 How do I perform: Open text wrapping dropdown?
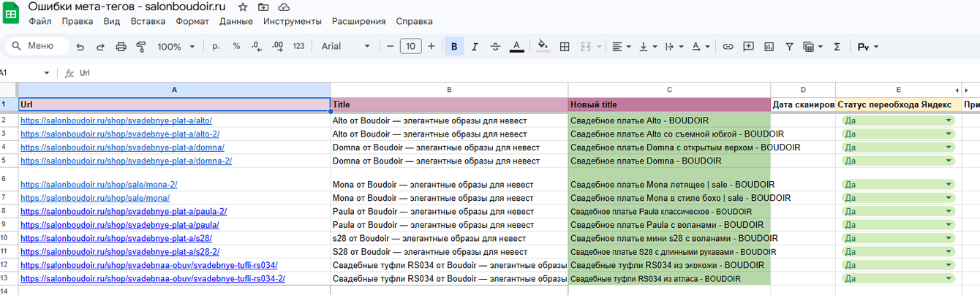pos(673,46)
